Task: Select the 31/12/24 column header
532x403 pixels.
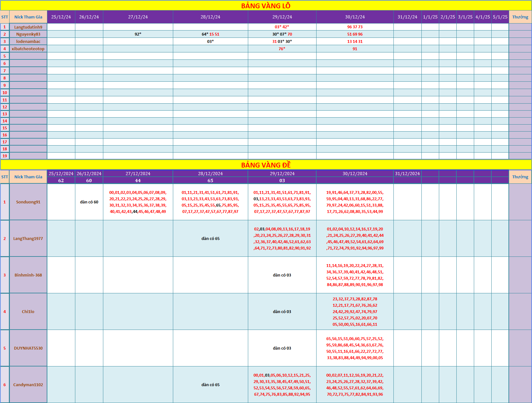Action: [407, 17]
